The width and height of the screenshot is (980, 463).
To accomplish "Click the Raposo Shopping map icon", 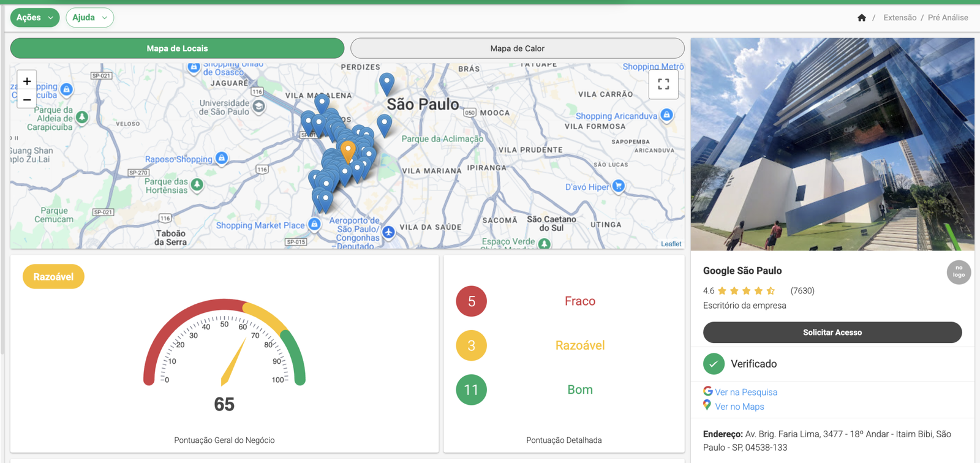I will (x=222, y=158).
